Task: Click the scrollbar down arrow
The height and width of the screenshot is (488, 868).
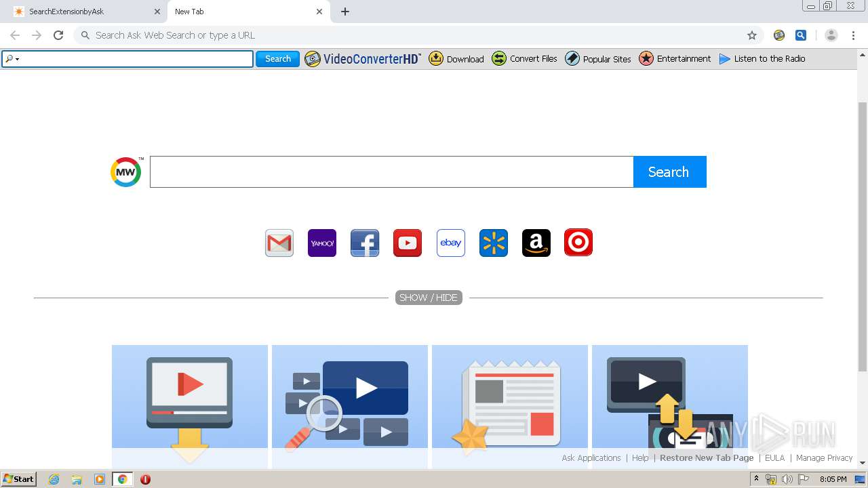Action: 863,463
